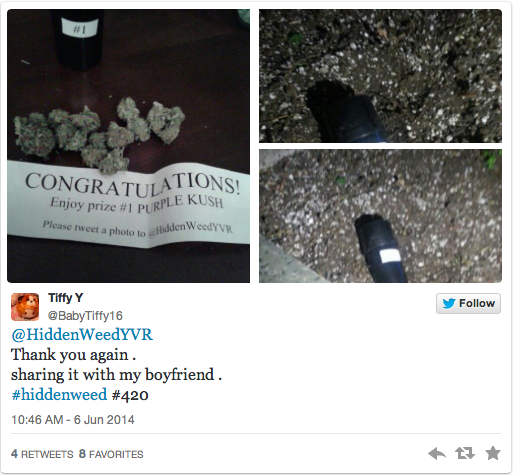513x475 pixels.
Task: Click the '#1' labeled bottle in photo
Action: 79,39
